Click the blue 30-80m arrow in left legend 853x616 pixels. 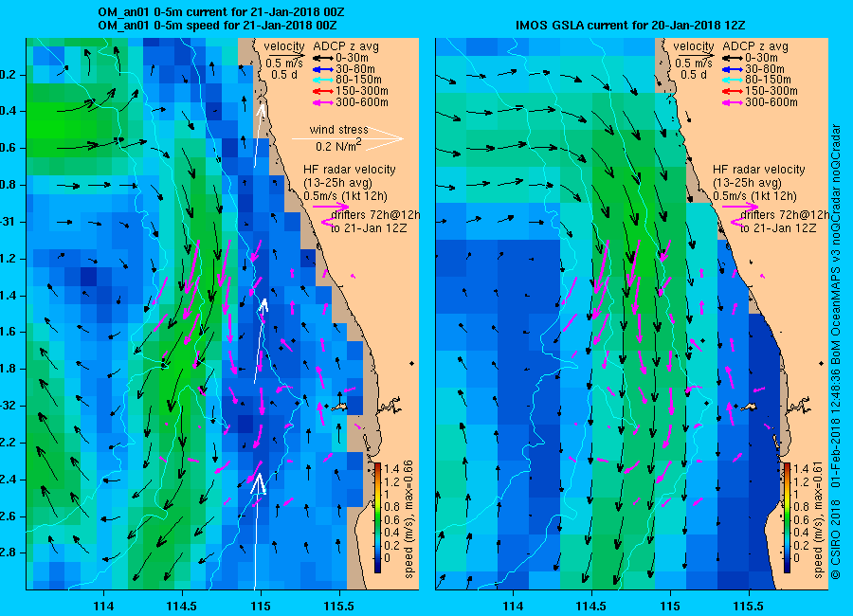click(x=322, y=69)
